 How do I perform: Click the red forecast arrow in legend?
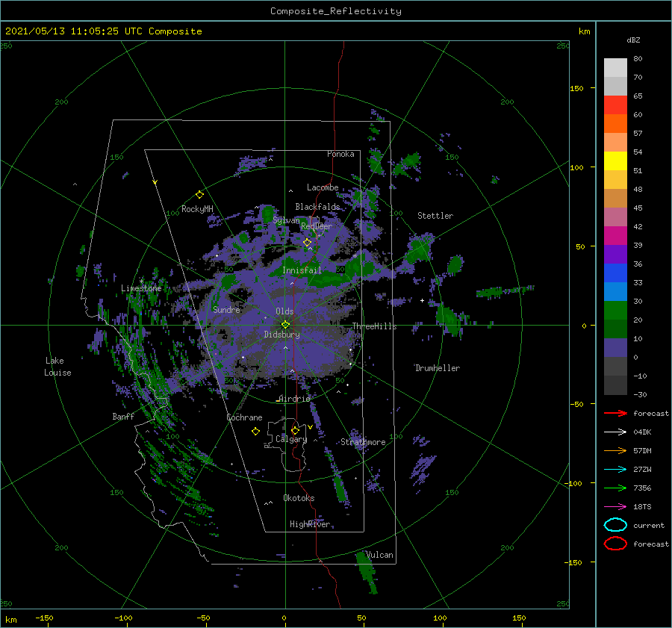(615, 413)
